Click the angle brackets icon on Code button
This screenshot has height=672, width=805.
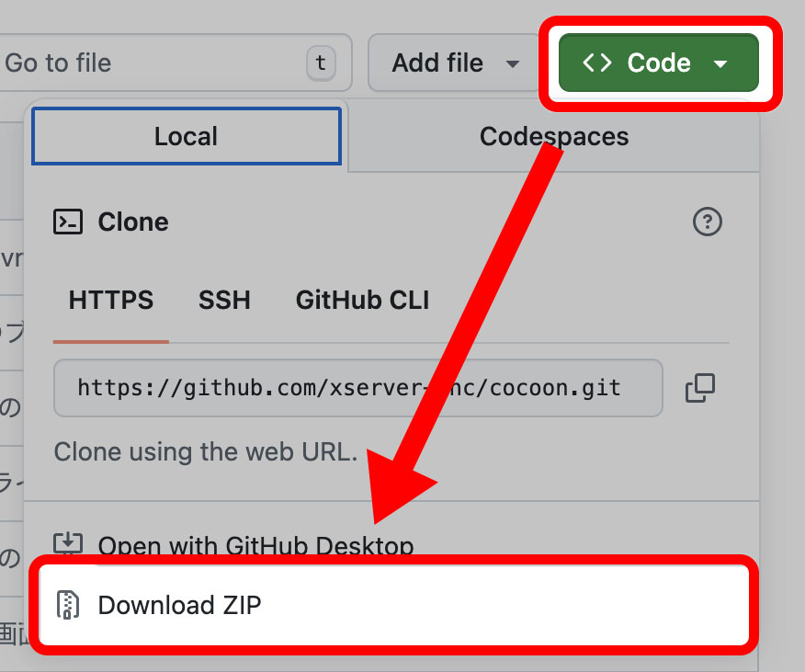point(597,63)
